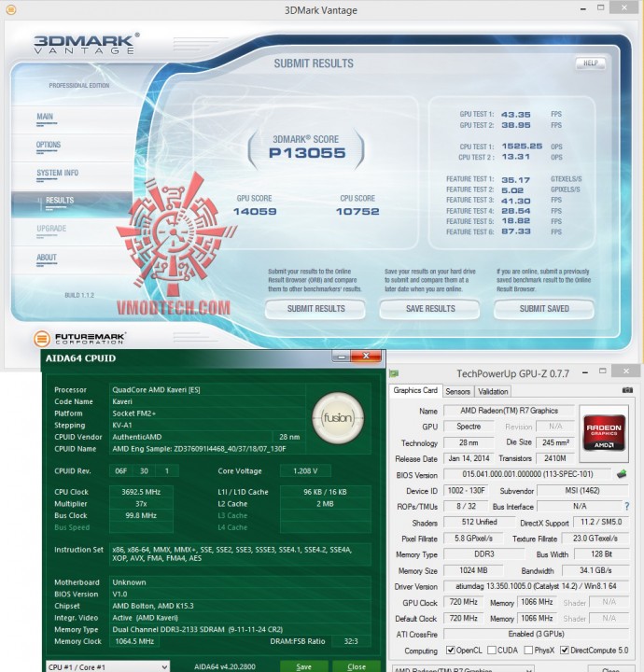644x672 pixels.
Task: Open the OPTIONS section in 3DMark
Action: point(49,145)
